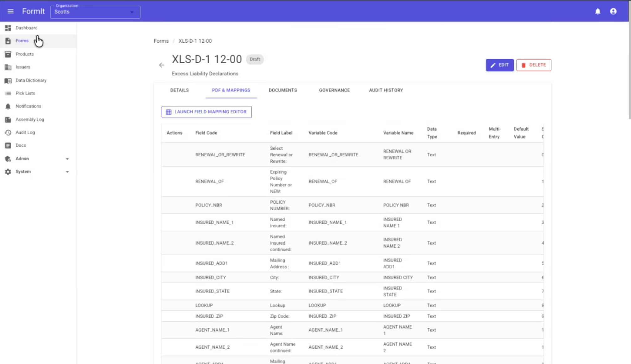Open the Governance tab
This screenshot has height=364, width=631.
pos(334,90)
